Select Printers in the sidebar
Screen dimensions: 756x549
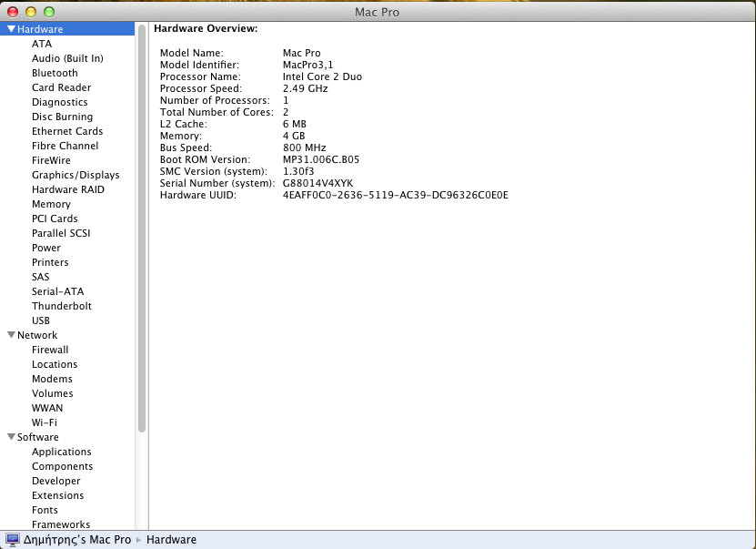point(50,262)
